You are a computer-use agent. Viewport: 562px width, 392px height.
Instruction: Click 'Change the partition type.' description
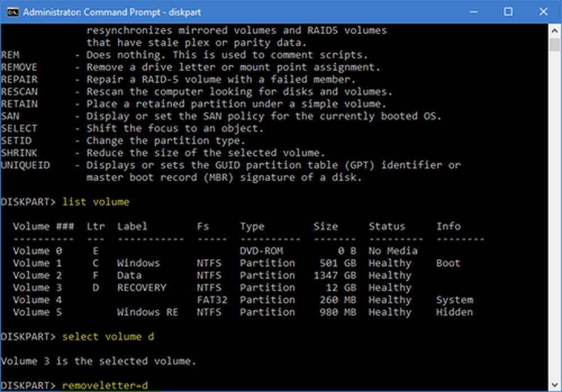166,140
